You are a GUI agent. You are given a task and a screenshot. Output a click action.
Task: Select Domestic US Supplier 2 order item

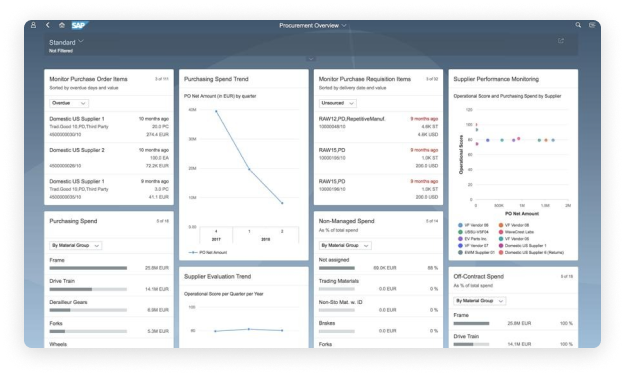click(x=109, y=158)
